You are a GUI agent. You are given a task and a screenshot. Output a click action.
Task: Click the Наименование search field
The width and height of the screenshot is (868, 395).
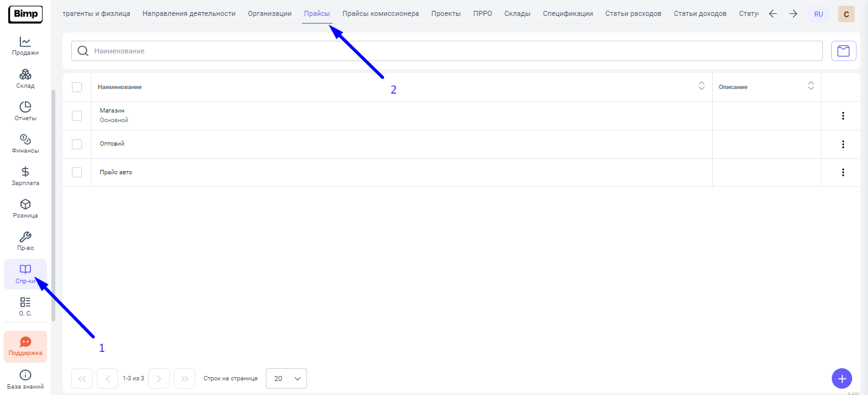[445, 51]
